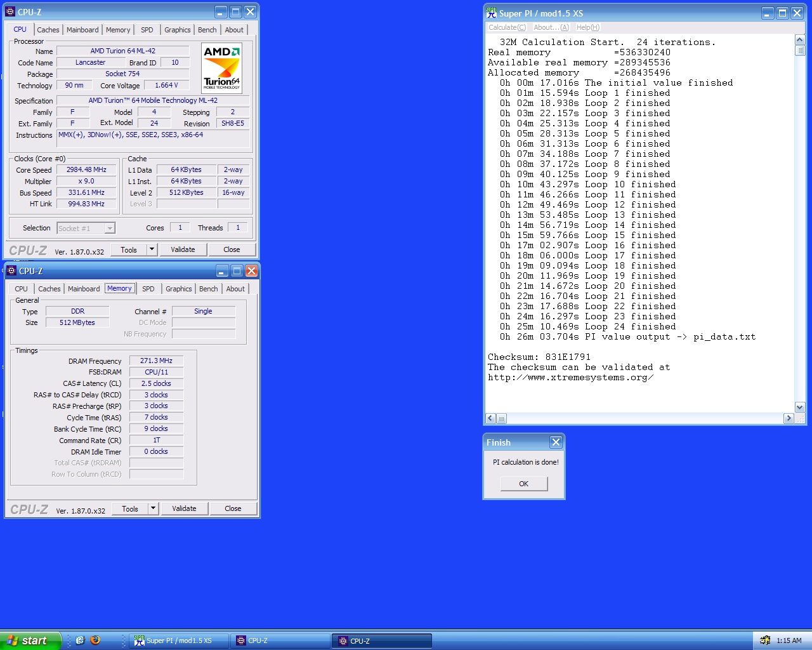Open the Calculate menu in Super PI

click(507, 27)
